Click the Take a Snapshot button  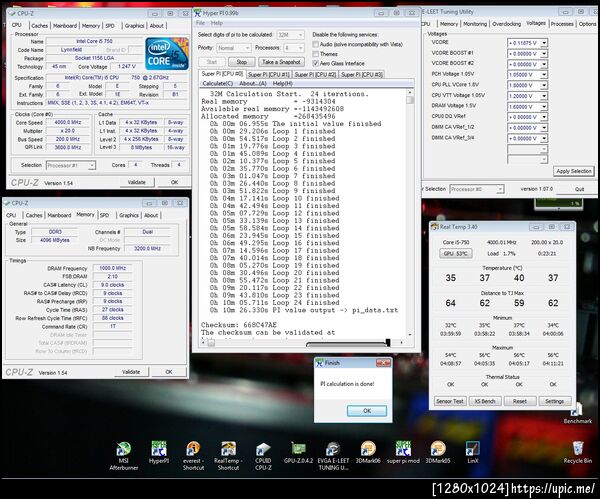coord(281,62)
